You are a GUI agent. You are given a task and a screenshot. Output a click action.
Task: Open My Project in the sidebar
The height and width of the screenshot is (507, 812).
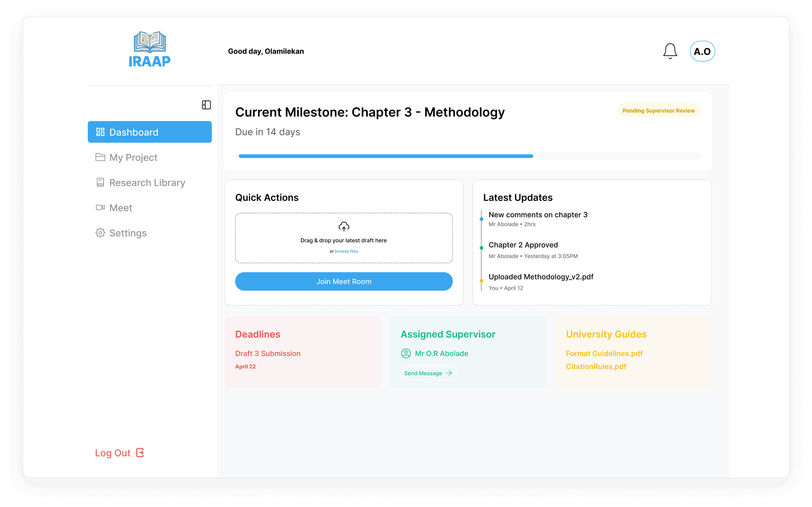(x=150, y=157)
